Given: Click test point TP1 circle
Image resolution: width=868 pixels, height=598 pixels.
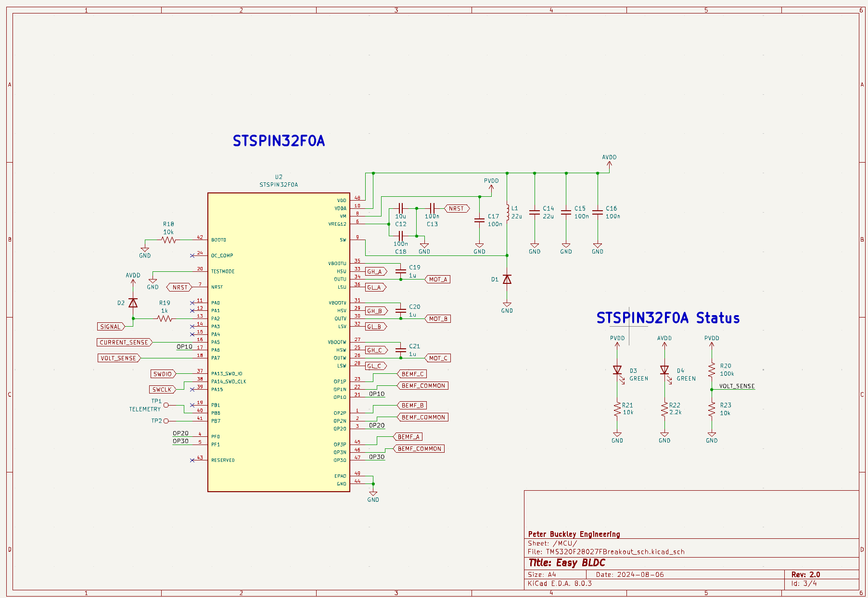Looking at the screenshot, I should coord(166,405).
